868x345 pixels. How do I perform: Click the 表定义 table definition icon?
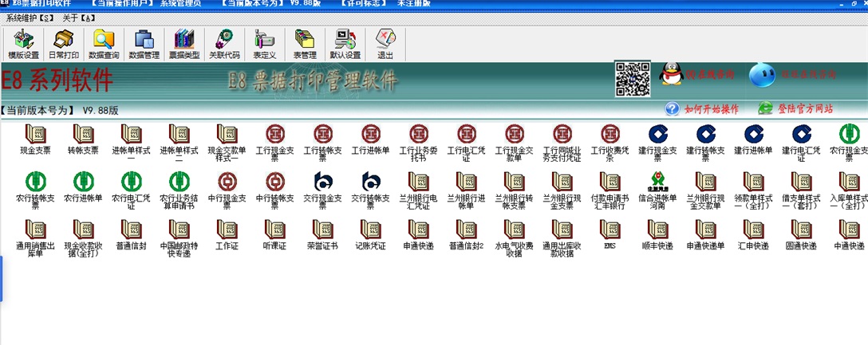pyautogui.click(x=264, y=44)
